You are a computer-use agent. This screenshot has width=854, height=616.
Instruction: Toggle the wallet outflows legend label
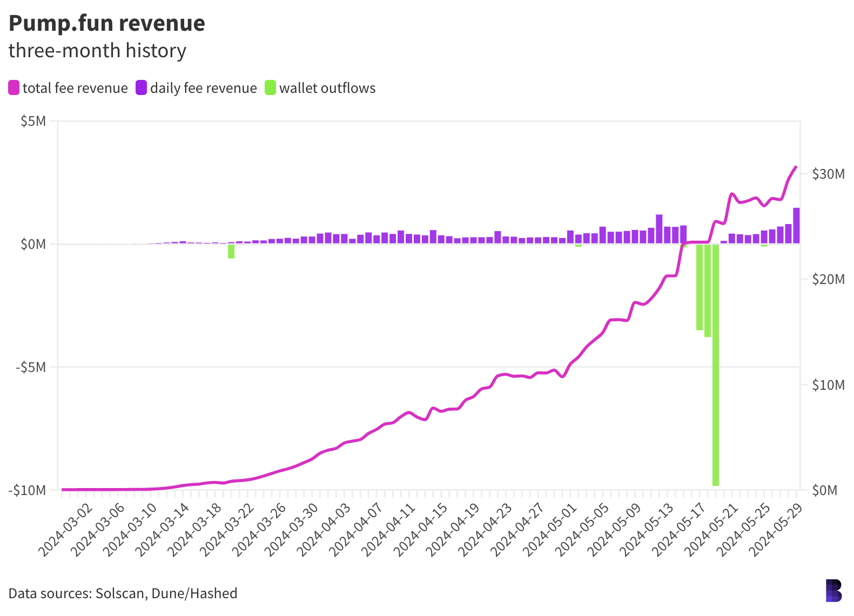tap(327, 88)
